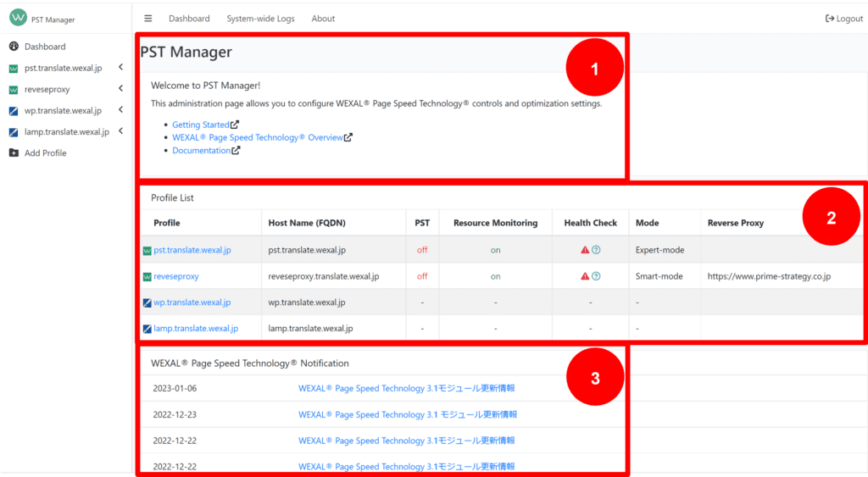Select reveseproxy in the sidebar
The width and height of the screenshot is (868, 477).
47,89
